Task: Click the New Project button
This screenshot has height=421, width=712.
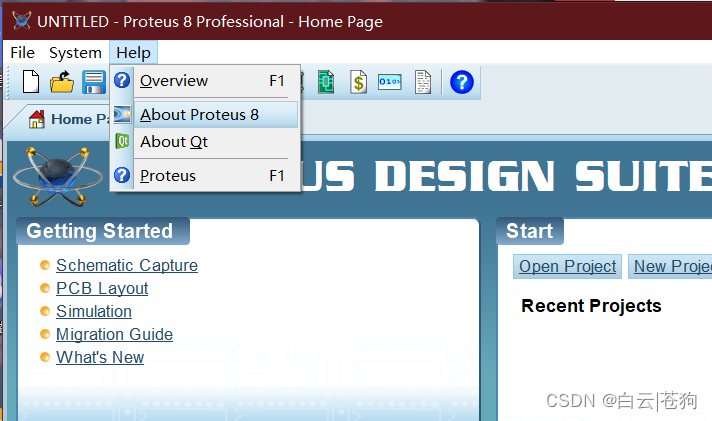Action: [670, 267]
